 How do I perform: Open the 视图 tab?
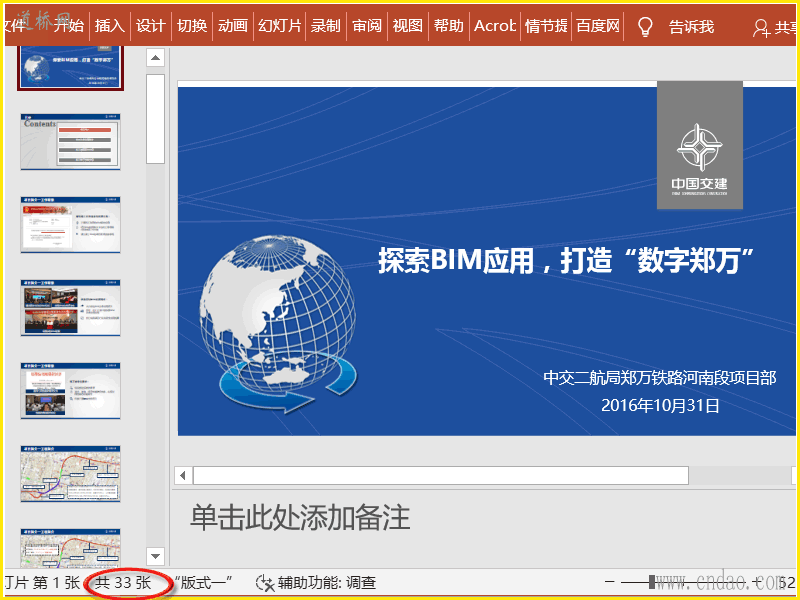click(408, 26)
